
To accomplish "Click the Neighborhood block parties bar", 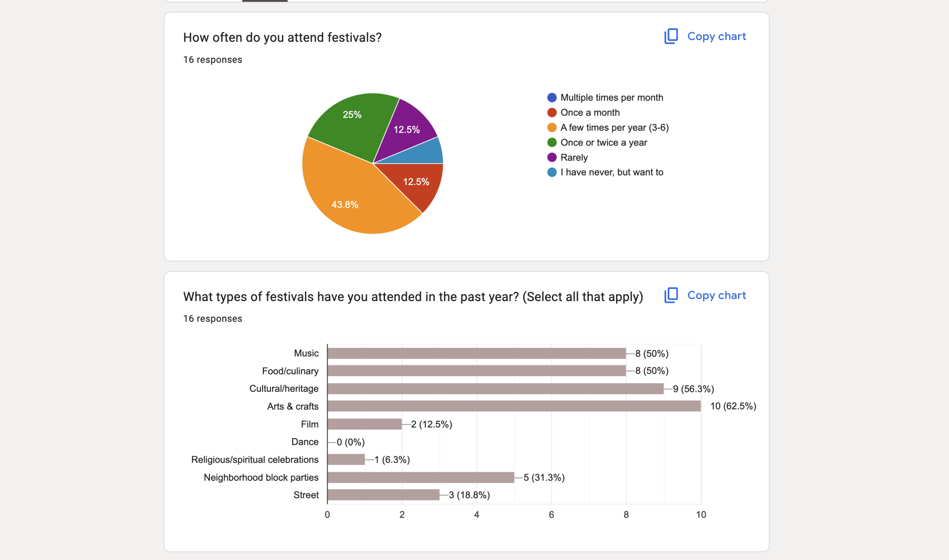I will [x=421, y=477].
